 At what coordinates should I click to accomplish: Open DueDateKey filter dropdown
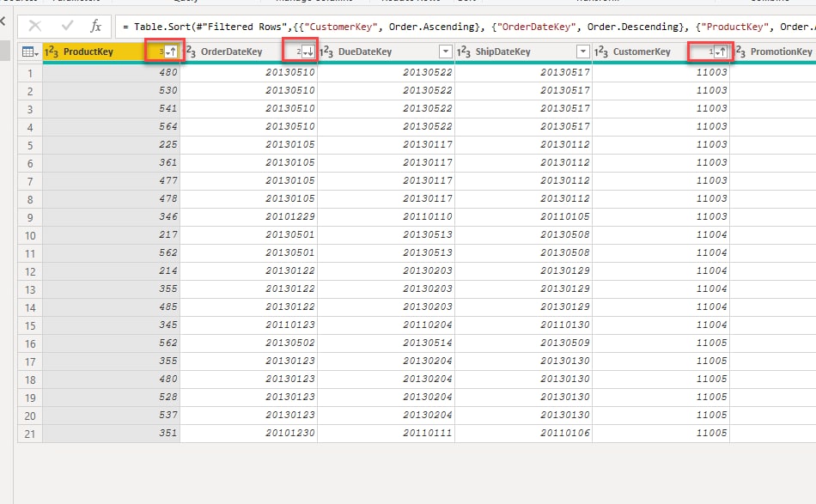point(446,52)
